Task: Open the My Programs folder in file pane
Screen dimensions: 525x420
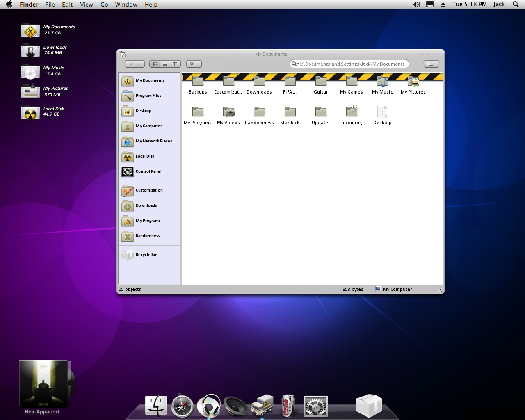Action: pyautogui.click(x=198, y=116)
